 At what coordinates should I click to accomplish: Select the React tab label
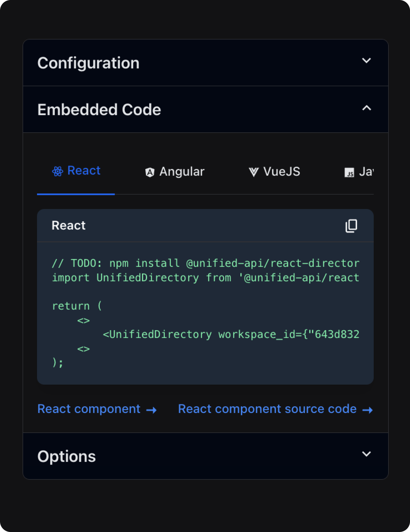[84, 171]
